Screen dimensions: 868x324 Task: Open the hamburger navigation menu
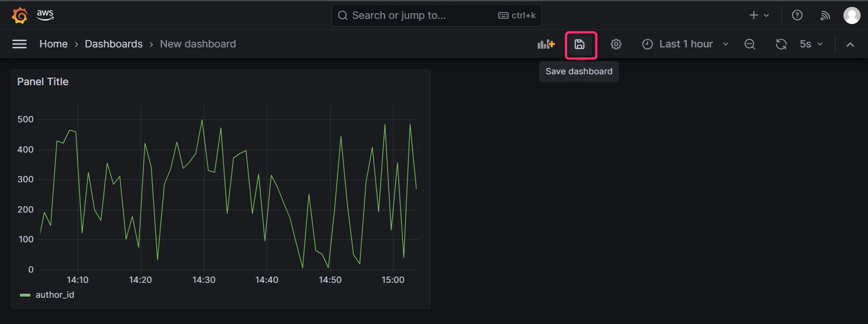click(19, 44)
